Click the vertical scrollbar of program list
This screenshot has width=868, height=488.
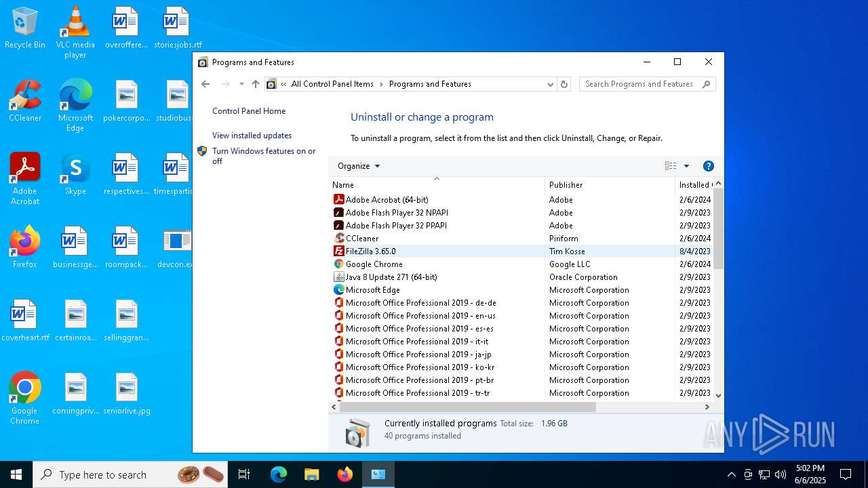[x=718, y=230]
